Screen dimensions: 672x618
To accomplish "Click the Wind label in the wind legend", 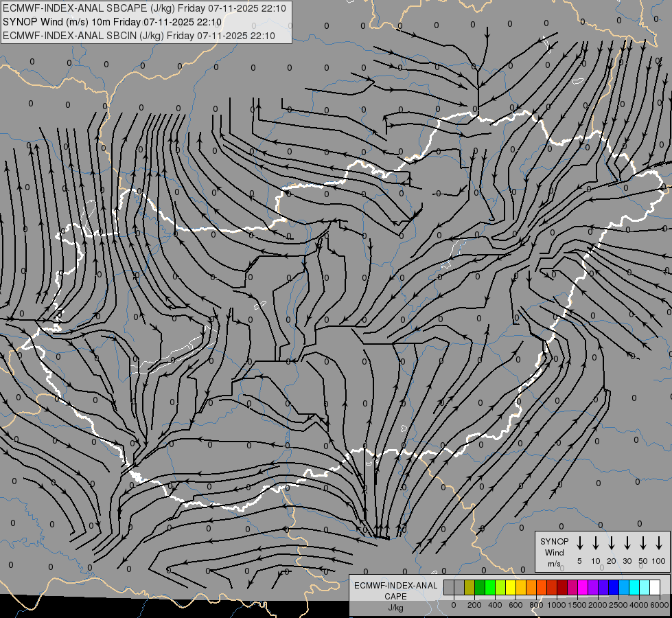I will pyautogui.click(x=554, y=552).
